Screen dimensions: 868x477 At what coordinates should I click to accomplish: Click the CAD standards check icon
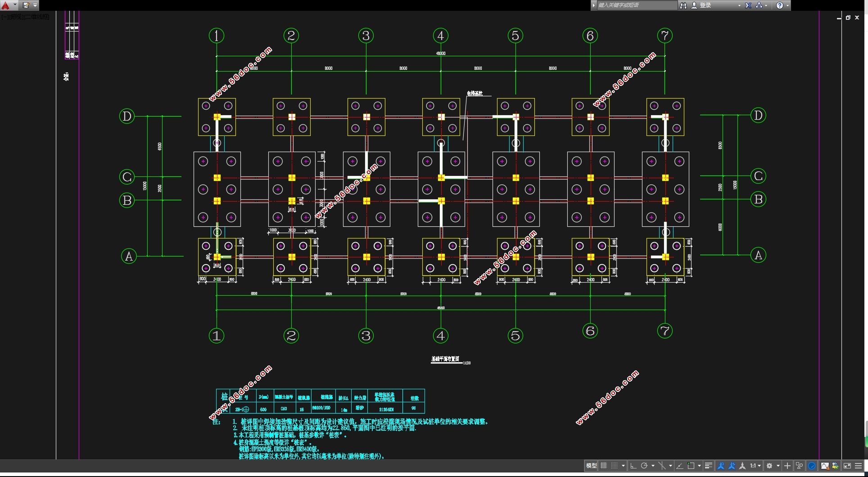click(x=836, y=466)
